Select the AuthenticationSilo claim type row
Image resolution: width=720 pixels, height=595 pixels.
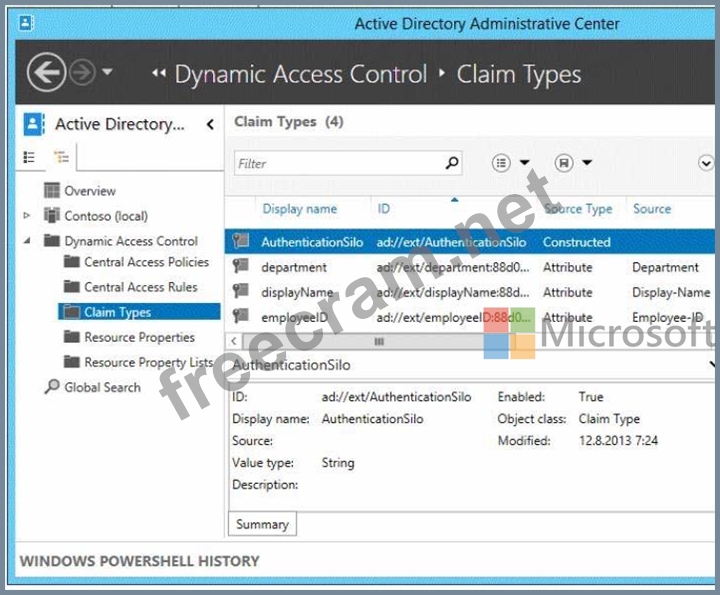tap(469, 241)
